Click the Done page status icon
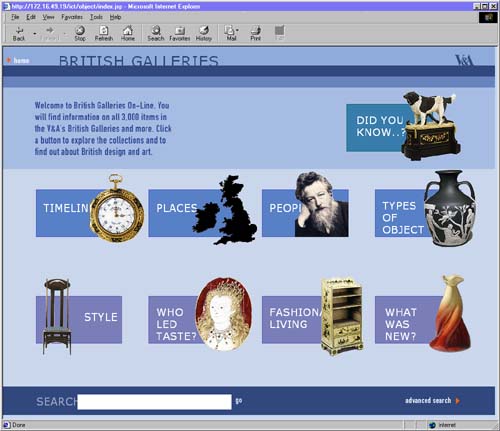The width and height of the screenshot is (500, 431). [x=6, y=425]
